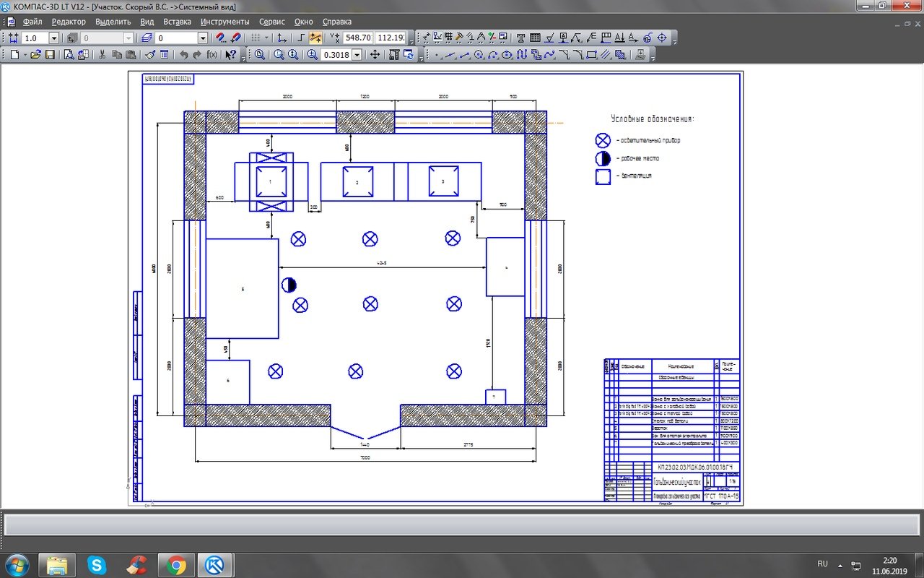
Task: Select the Rectangle drawing tool
Action: pyautogui.click(x=591, y=55)
